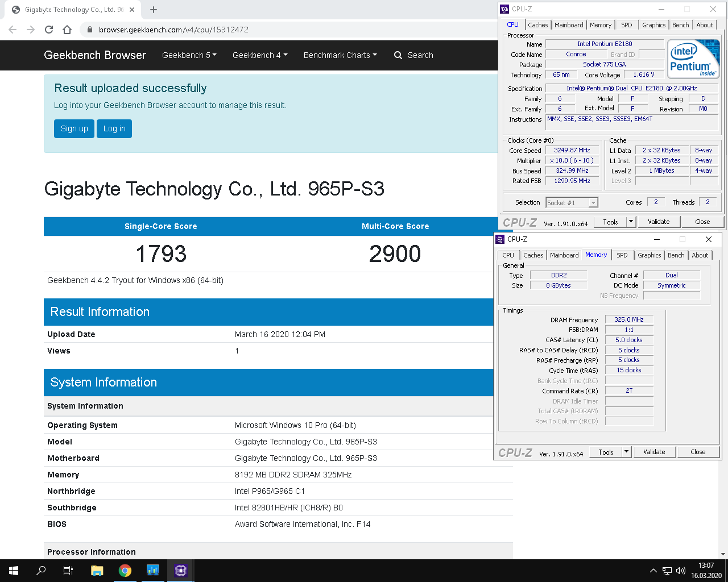Select Graphics tab in upper CPU-Z window
This screenshot has height=582, width=728.
(654, 25)
